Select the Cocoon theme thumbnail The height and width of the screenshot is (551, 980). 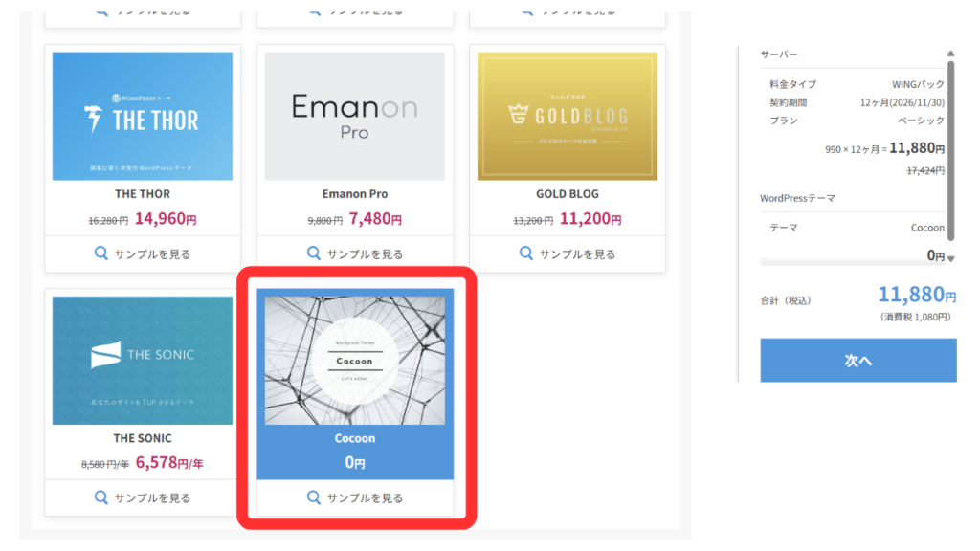tap(355, 360)
